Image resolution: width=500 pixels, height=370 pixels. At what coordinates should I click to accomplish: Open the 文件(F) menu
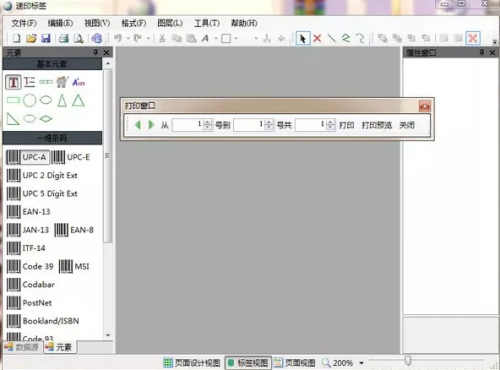pos(24,23)
